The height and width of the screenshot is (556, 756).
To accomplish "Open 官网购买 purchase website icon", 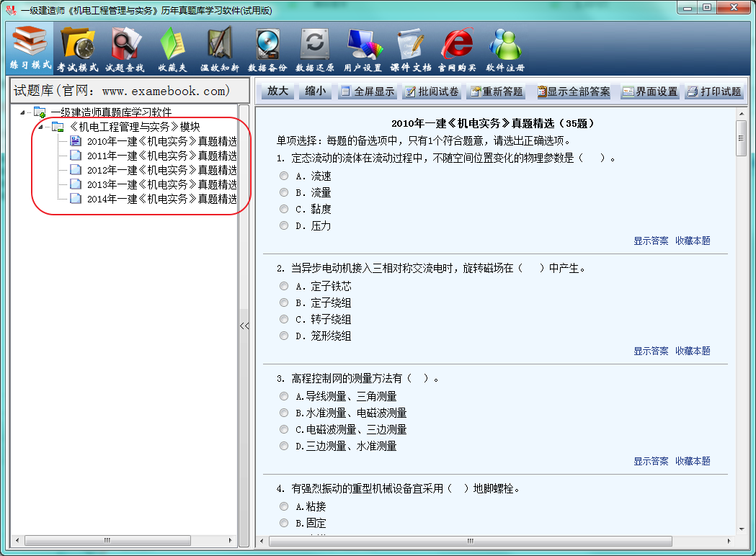I will click(x=457, y=49).
